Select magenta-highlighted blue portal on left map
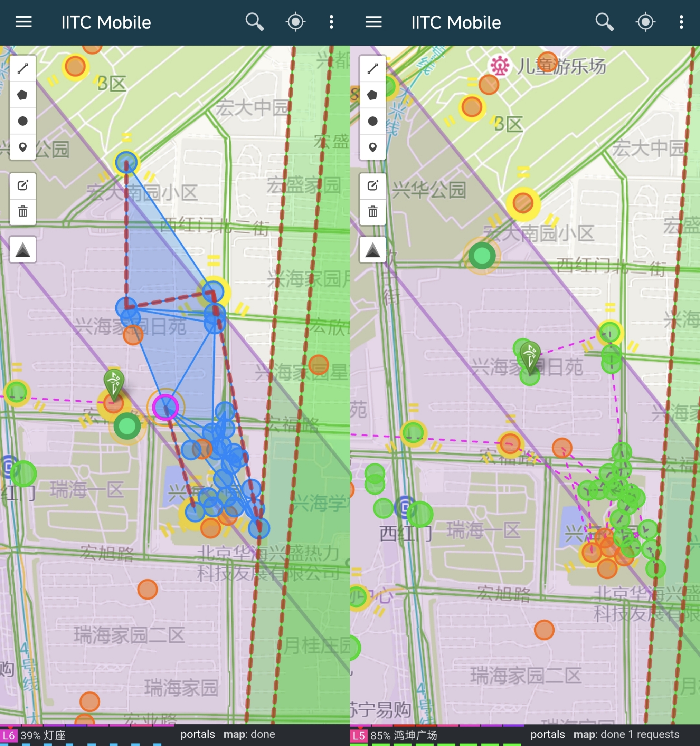The height and width of the screenshot is (746, 700). tap(165, 407)
